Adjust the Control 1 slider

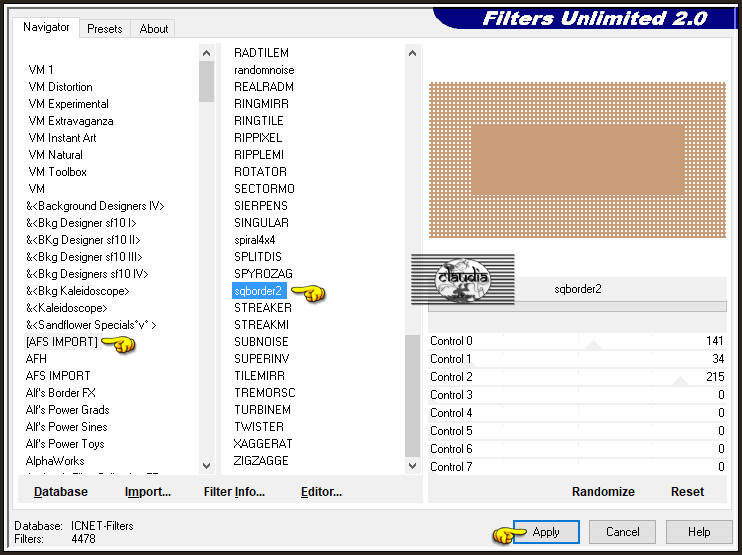pos(577,359)
